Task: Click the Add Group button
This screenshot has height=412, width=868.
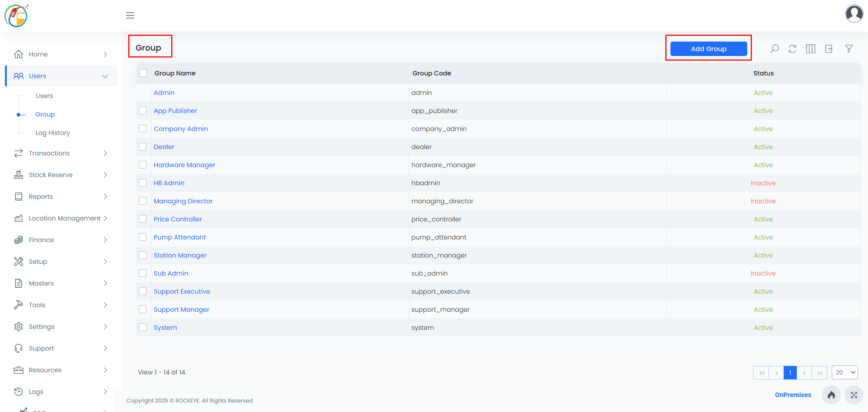Action: (708, 49)
